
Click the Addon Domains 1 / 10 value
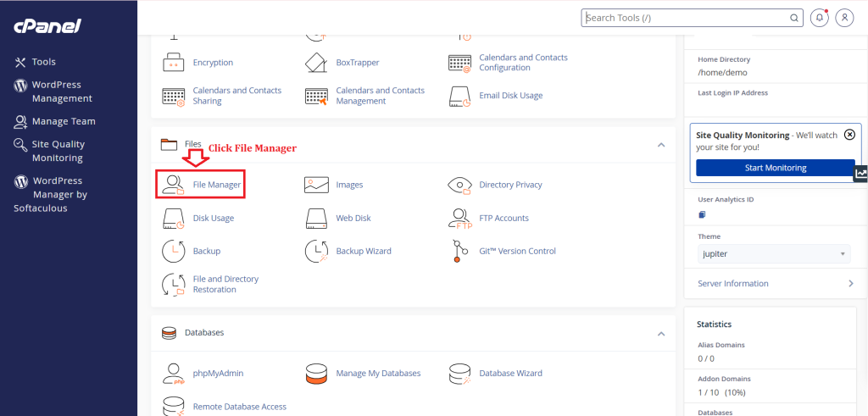pos(721,393)
